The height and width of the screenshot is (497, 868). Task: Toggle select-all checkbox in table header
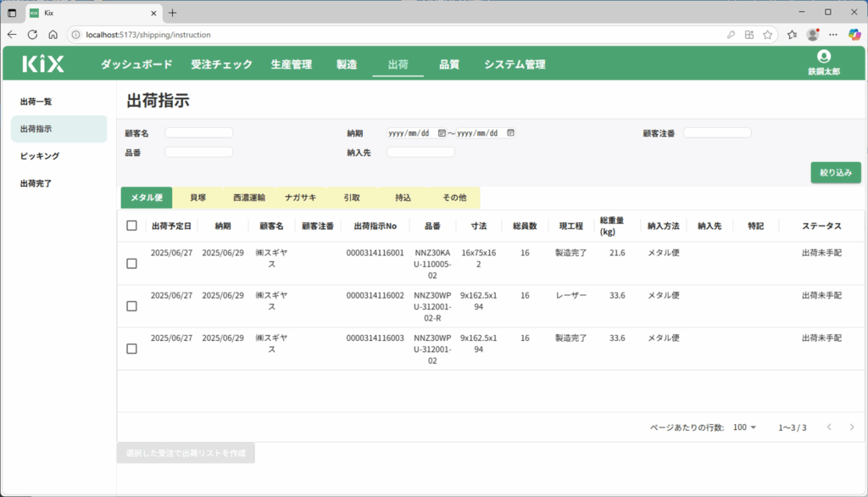[131, 226]
